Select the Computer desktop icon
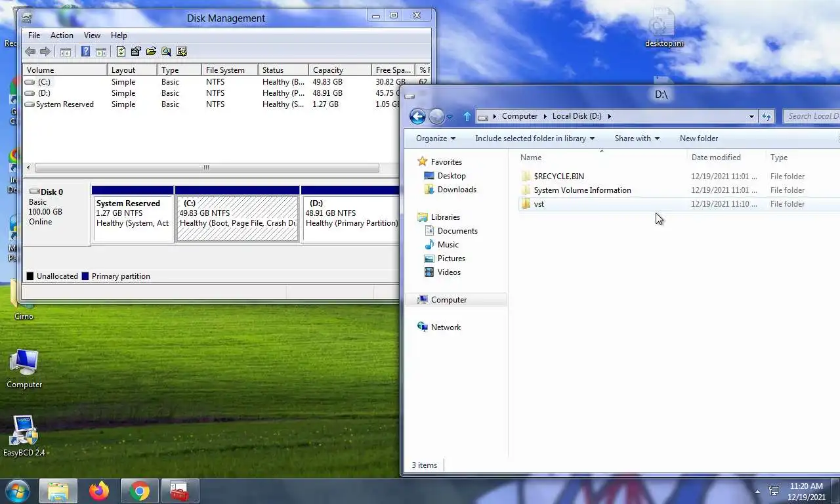The image size is (840, 504). (x=24, y=369)
